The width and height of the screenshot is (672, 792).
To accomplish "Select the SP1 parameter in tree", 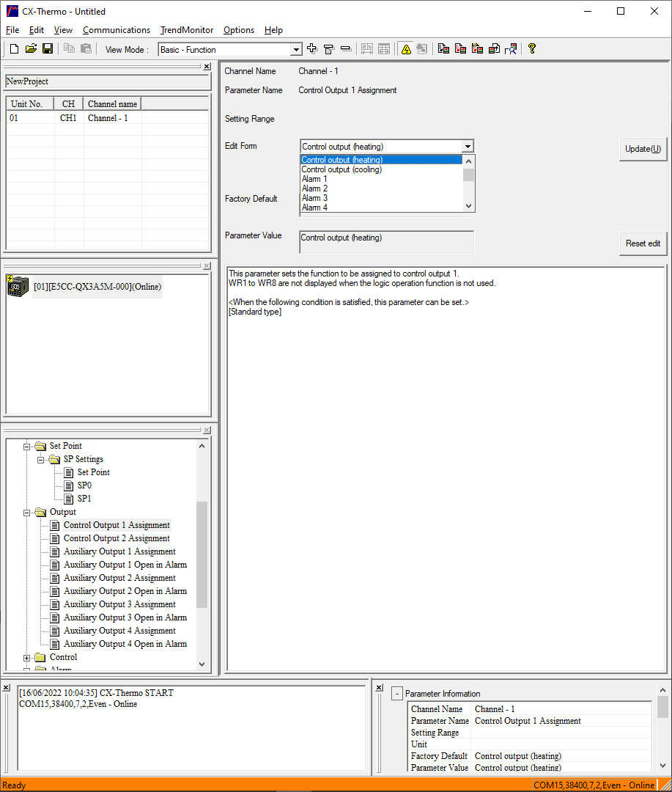I will pos(84,499).
